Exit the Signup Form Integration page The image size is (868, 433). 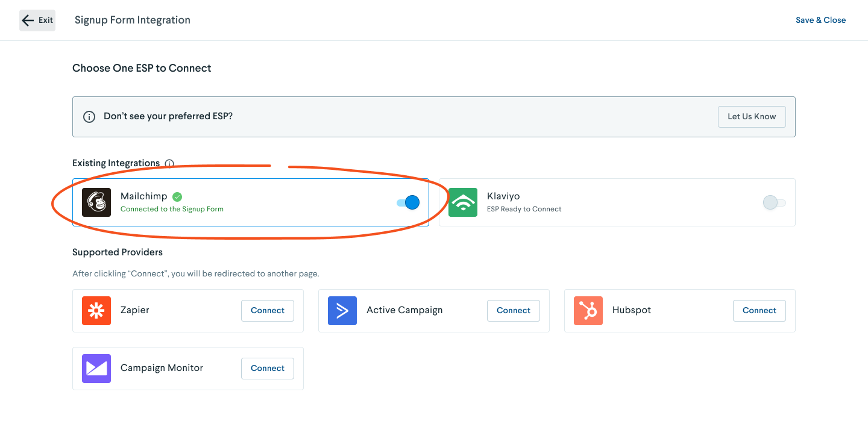37,20
